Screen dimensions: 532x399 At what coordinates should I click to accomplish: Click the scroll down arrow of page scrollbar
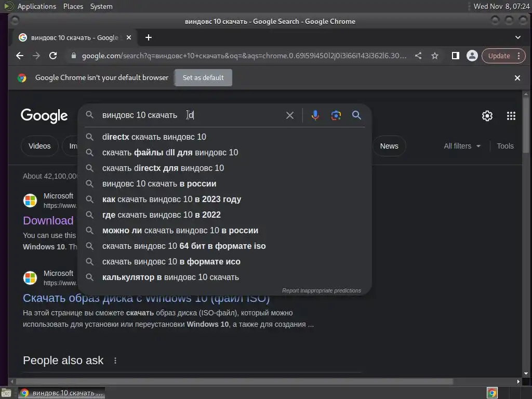pyautogui.click(x=526, y=374)
